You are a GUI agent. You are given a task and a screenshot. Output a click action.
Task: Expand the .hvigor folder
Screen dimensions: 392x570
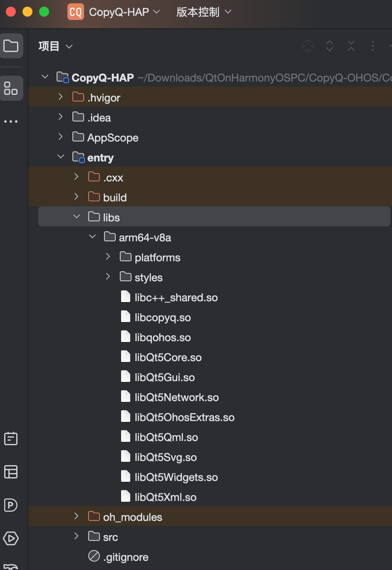61,97
